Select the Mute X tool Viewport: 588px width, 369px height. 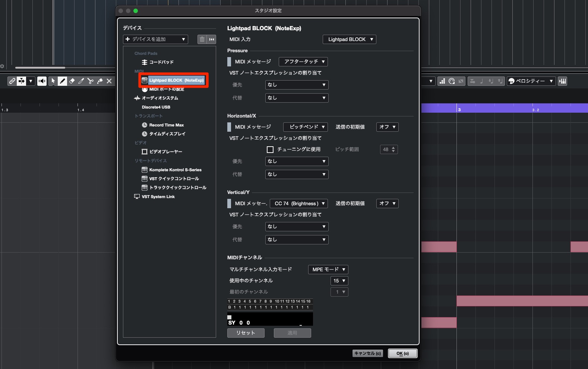[109, 81]
